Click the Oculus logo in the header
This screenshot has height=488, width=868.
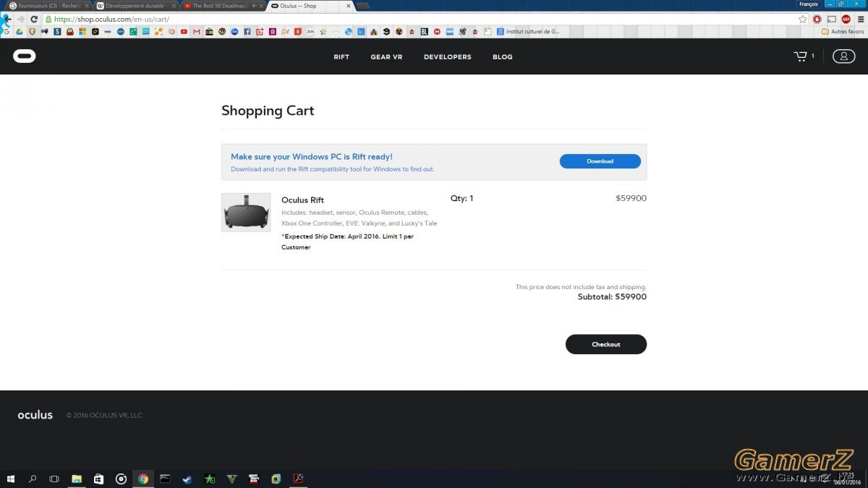click(24, 56)
